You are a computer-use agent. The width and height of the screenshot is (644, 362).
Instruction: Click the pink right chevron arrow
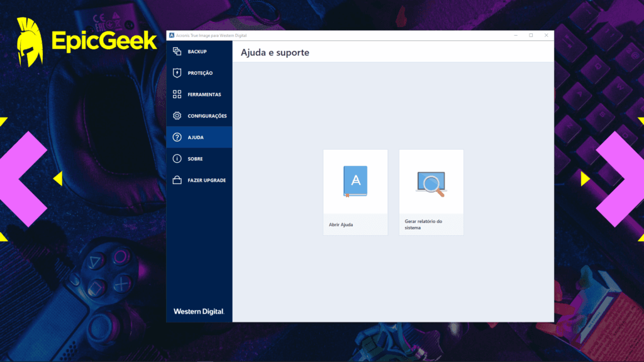(619, 179)
